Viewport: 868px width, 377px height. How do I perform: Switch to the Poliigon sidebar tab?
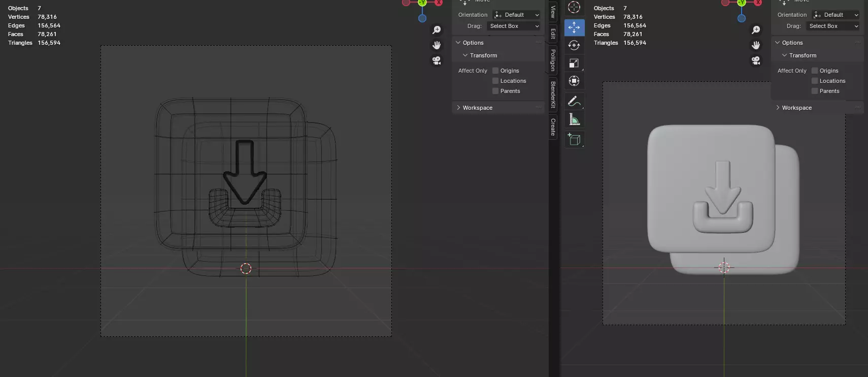click(x=553, y=60)
